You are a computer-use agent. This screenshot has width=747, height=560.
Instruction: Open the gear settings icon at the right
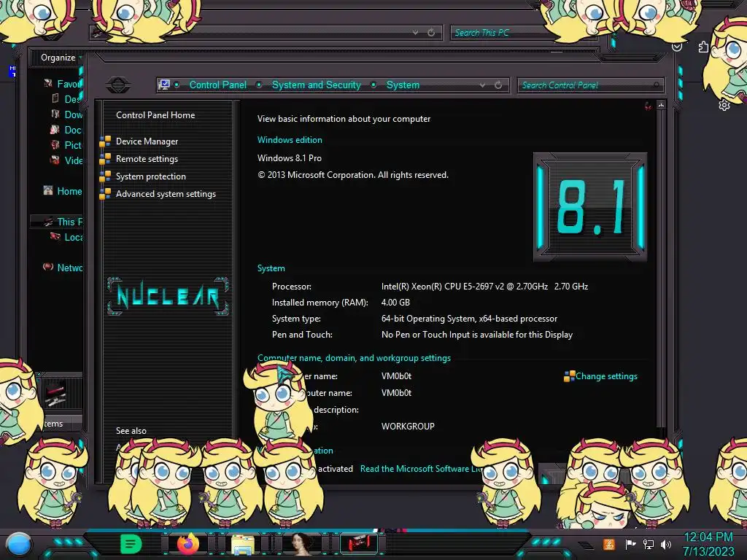pos(724,105)
